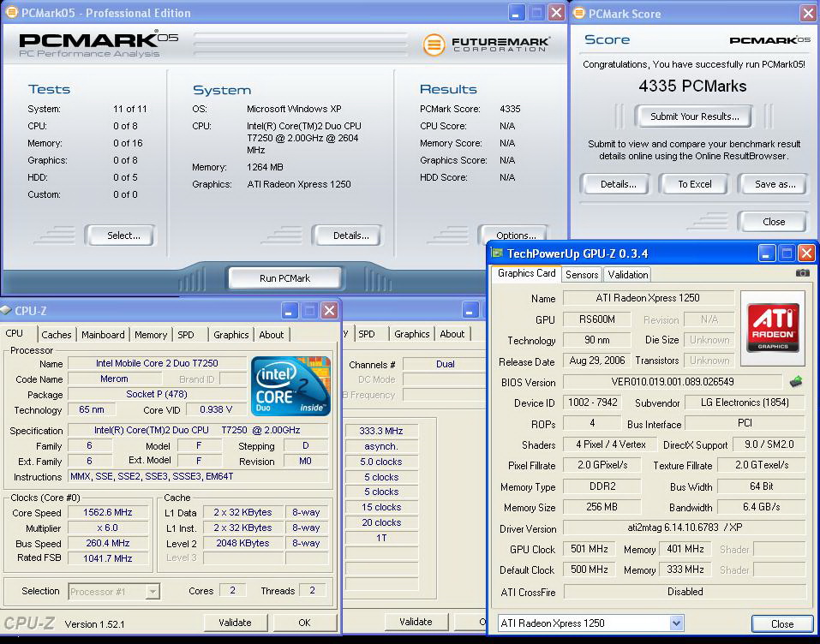The height and width of the screenshot is (644, 820).
Task: Open the graphics card selection dropdown in GPU-Z
Action: (676, 623)
